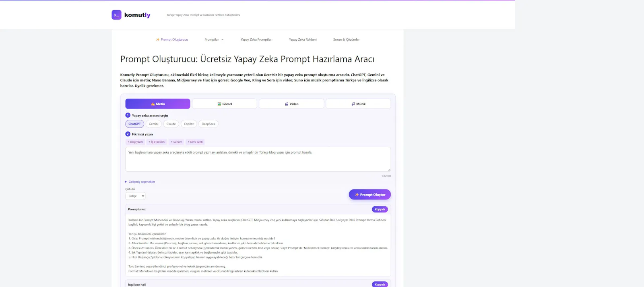Switch to the Video tab
The height and width of the screenshot is (287, 644).
[x=291, y=104]
